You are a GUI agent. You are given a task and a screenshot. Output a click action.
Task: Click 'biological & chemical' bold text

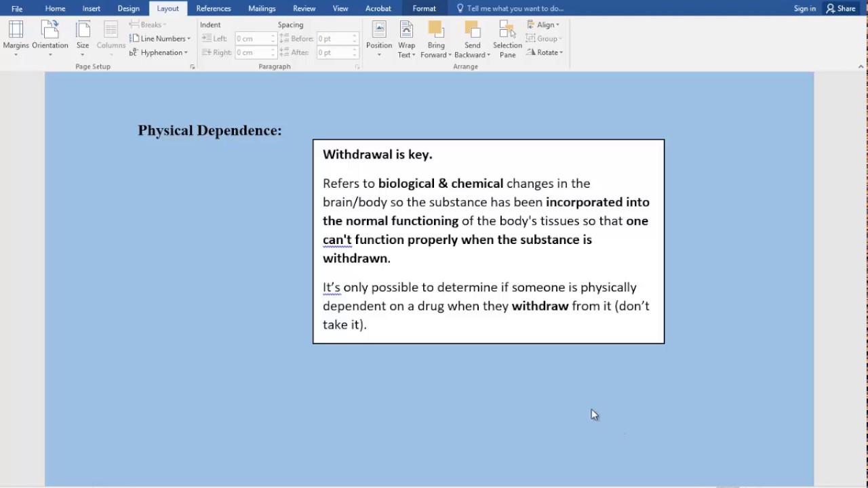tap(441, 184)
